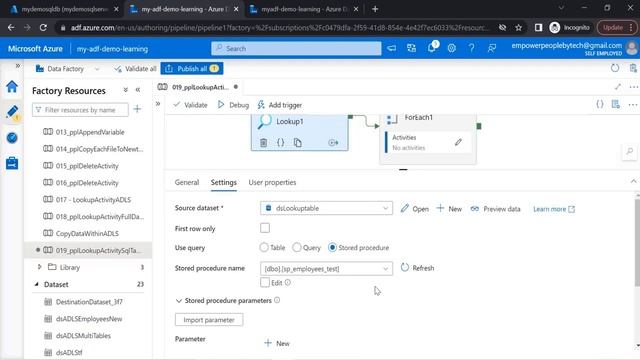Screen dimensions: 640x360
Task: Open the feedback icon in Azure header
Action: coord(491,48)
